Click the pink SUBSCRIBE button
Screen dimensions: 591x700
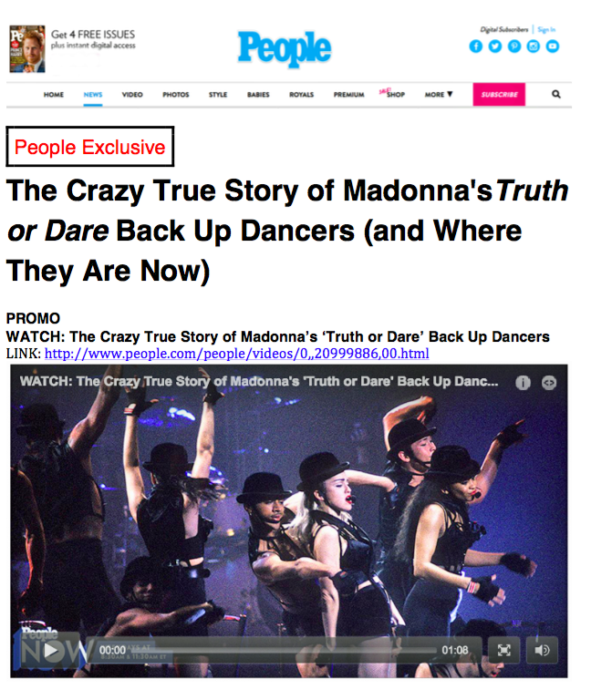499,94
